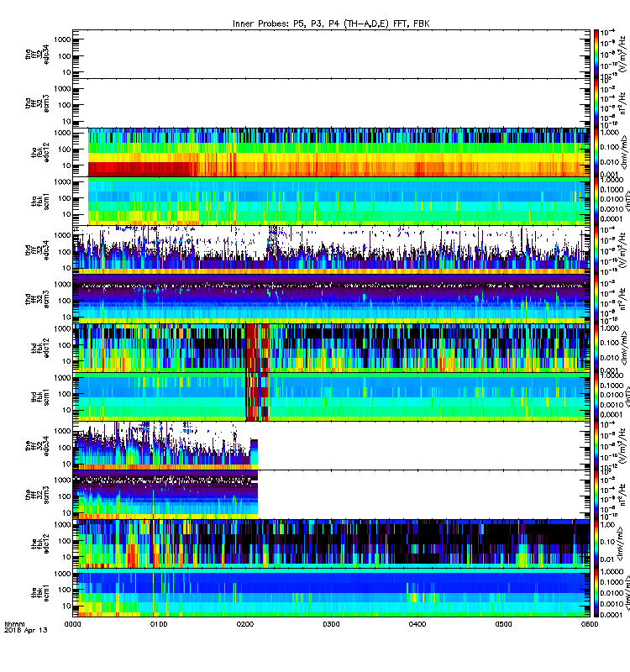Click the 'the fbk scm1' panel label

(40, 593)
